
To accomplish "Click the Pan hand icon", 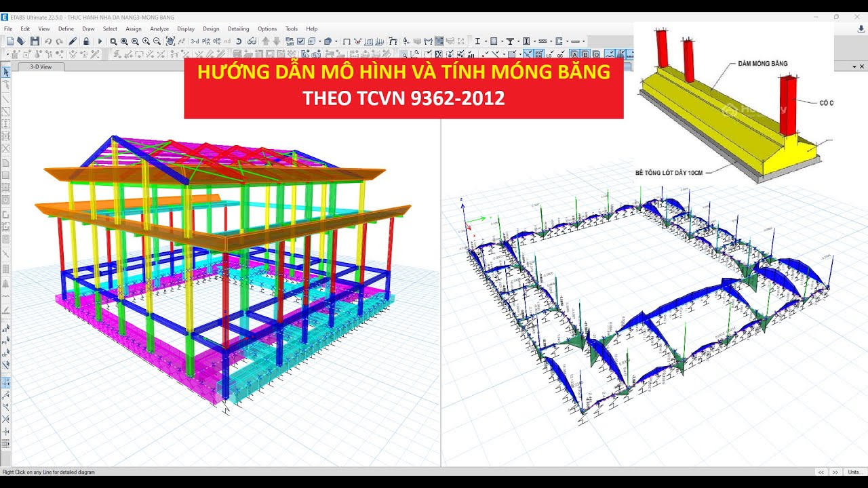I will click(170, 41).
